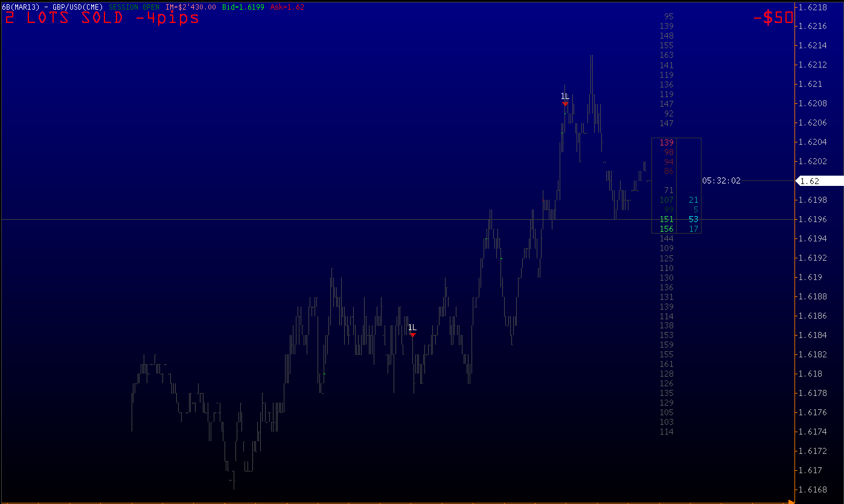Click the ladder volume value 161

[667, 365]
